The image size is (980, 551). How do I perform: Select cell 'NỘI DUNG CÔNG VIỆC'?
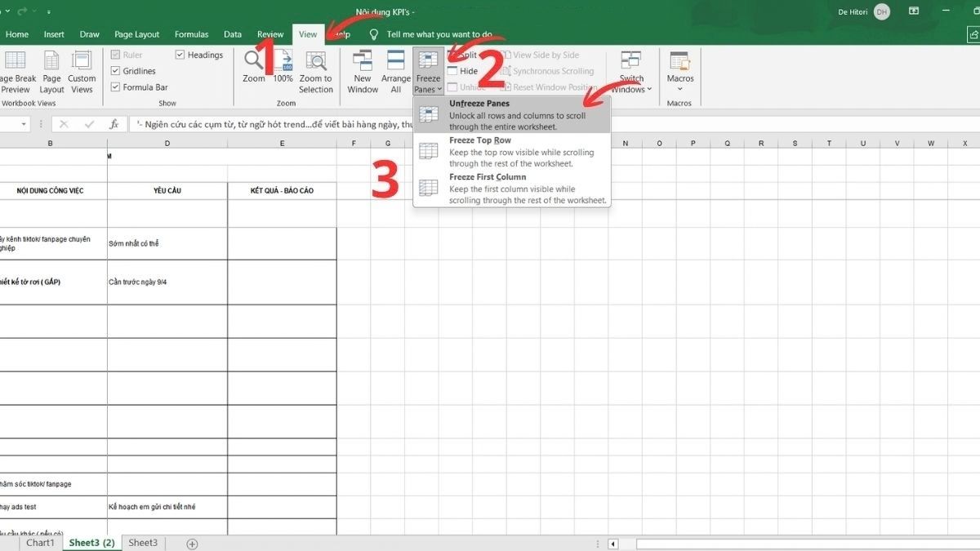click(x=51, y=191)
